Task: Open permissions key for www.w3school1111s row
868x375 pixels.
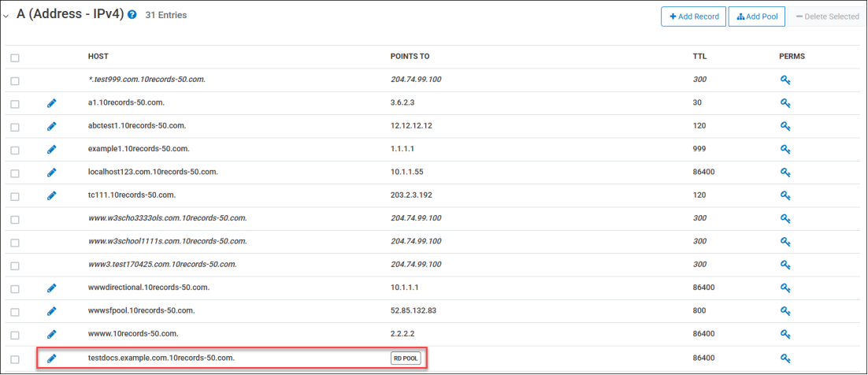Action: point(785,242)
